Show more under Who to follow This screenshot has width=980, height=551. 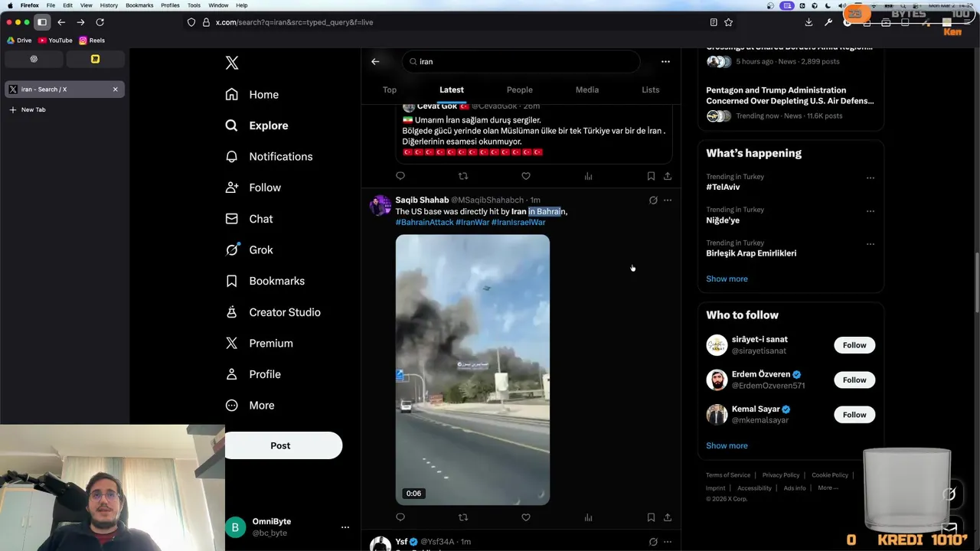coord(727,445)
